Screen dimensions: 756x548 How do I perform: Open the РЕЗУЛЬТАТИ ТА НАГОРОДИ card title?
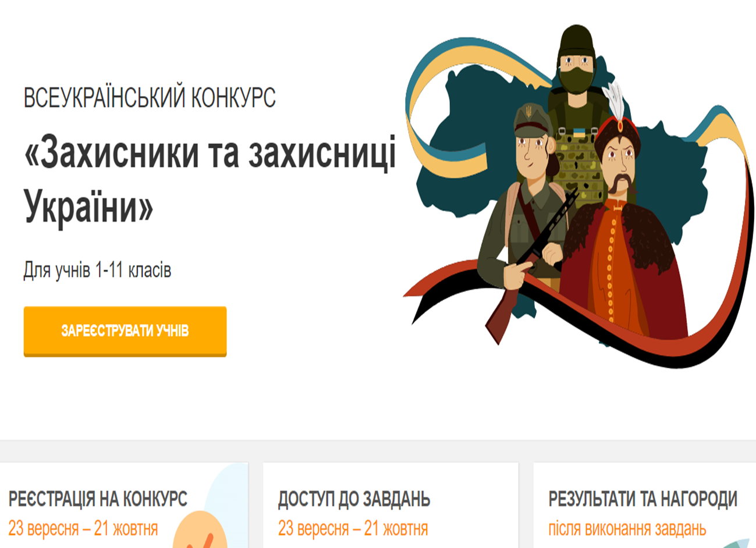[x=643, y=499]
